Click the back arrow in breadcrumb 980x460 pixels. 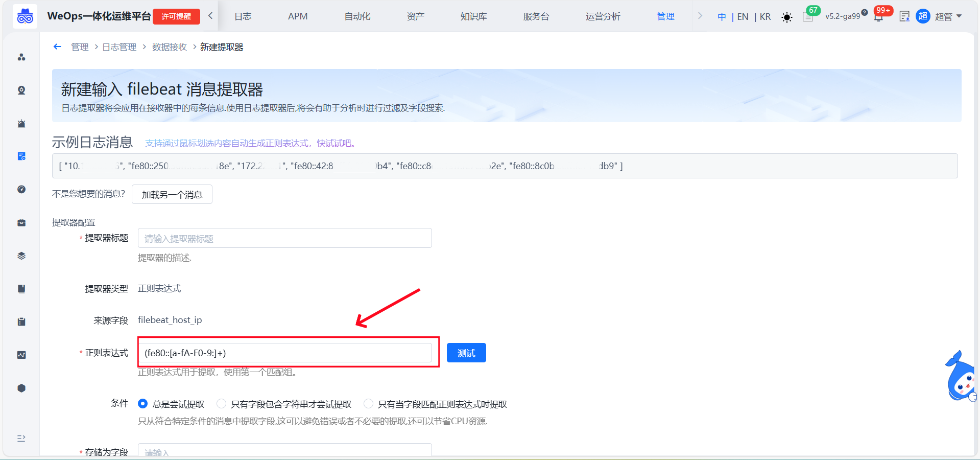tap(57, 47)
